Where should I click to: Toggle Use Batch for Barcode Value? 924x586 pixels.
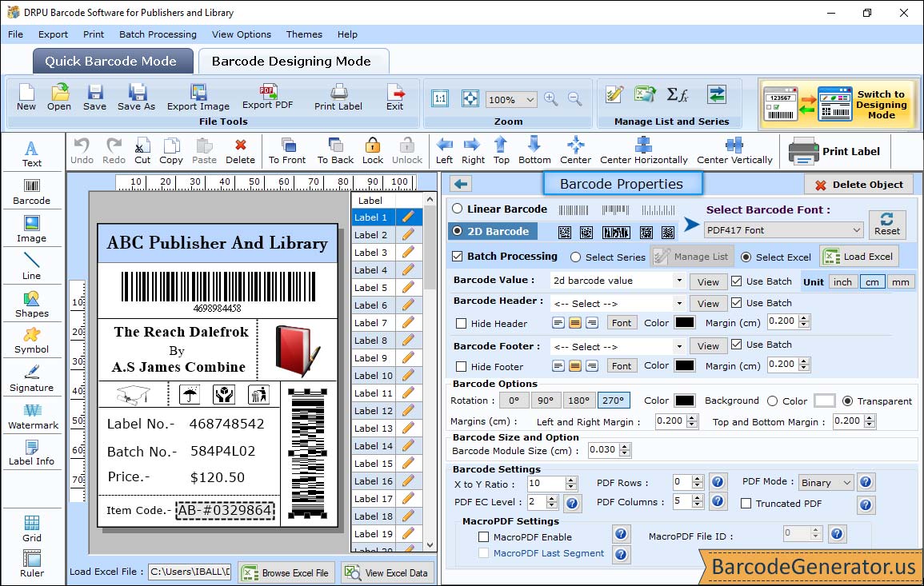(737, 281)
